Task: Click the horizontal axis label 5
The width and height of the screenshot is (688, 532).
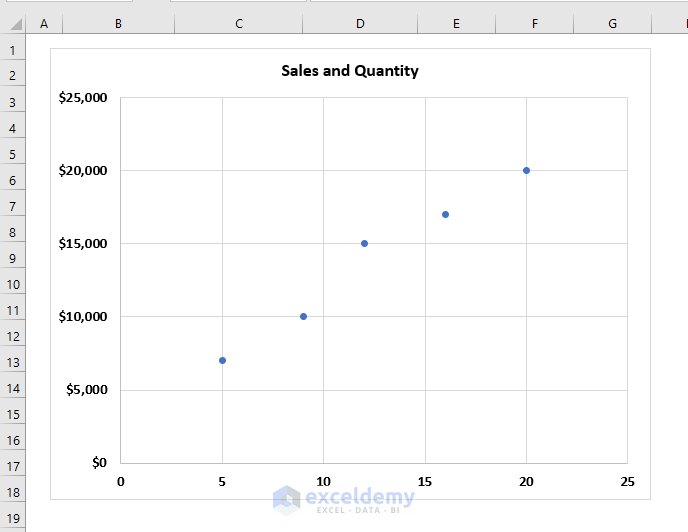Action: tap(222, 482)
